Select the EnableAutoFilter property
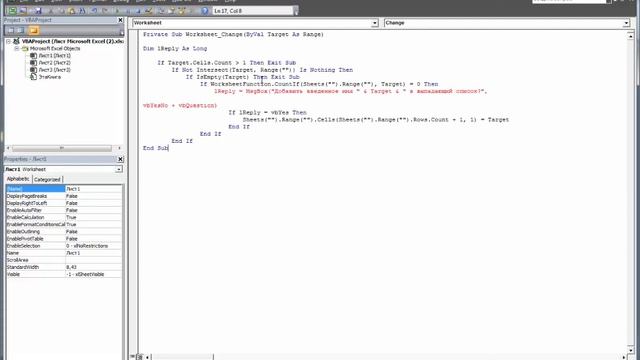This screenshot has width=640, height=360. coord(64,210)
